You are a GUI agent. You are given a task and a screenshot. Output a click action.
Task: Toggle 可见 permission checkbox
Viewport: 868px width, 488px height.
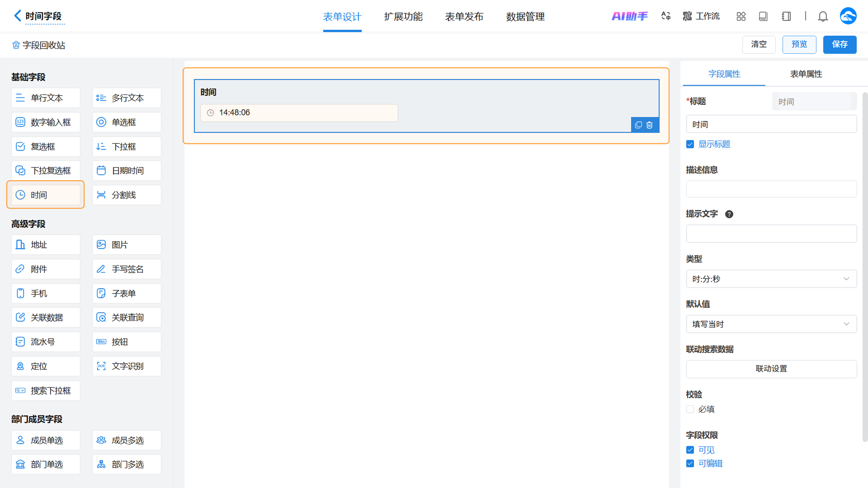click(x=690, y=450)
